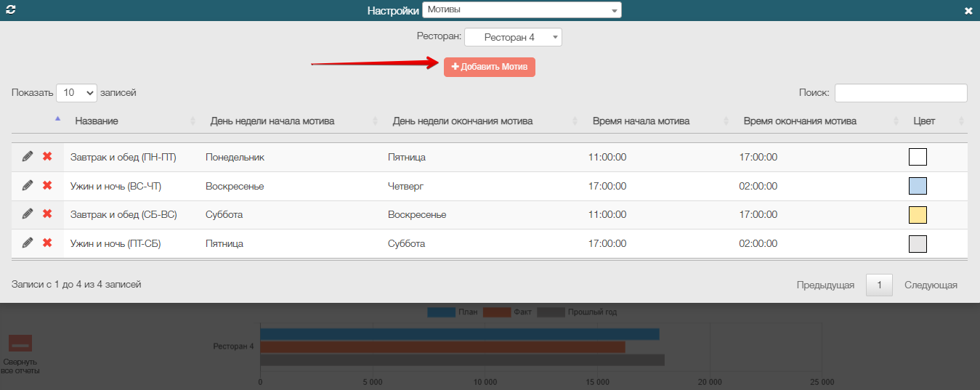This screenshot has height=390, width=980.
Task: Select page 1 in pagination
Action: 879,285
